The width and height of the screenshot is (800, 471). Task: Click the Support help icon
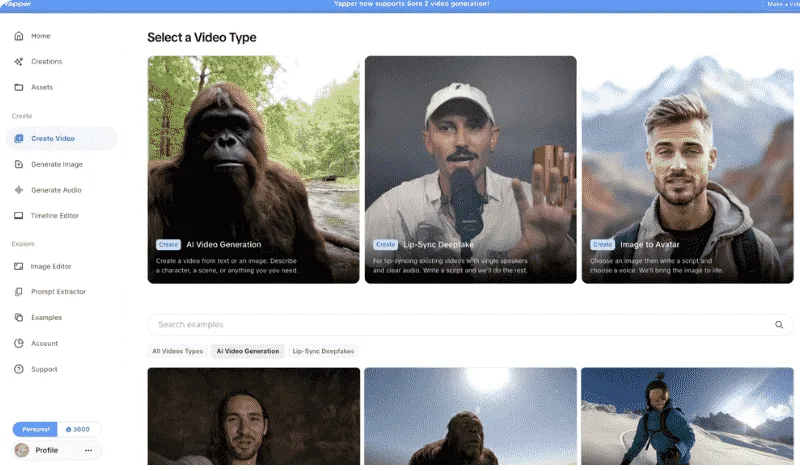click(19, 369)
